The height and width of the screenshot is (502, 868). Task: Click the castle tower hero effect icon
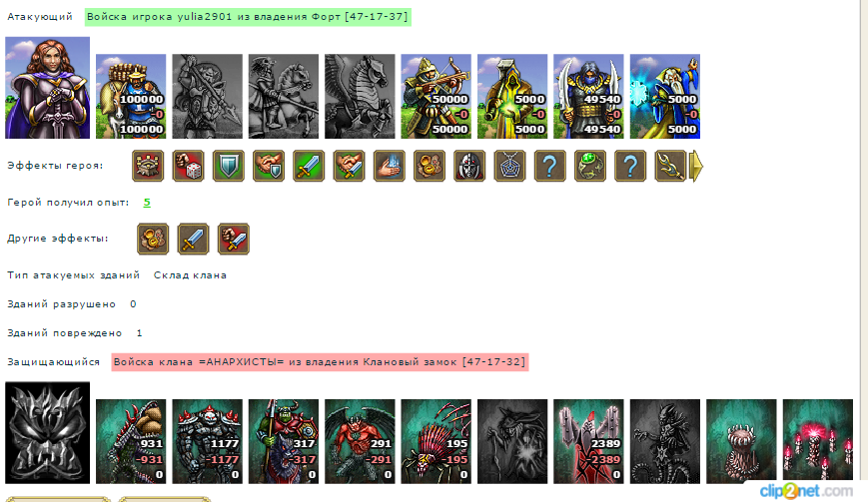pos(148,166)
